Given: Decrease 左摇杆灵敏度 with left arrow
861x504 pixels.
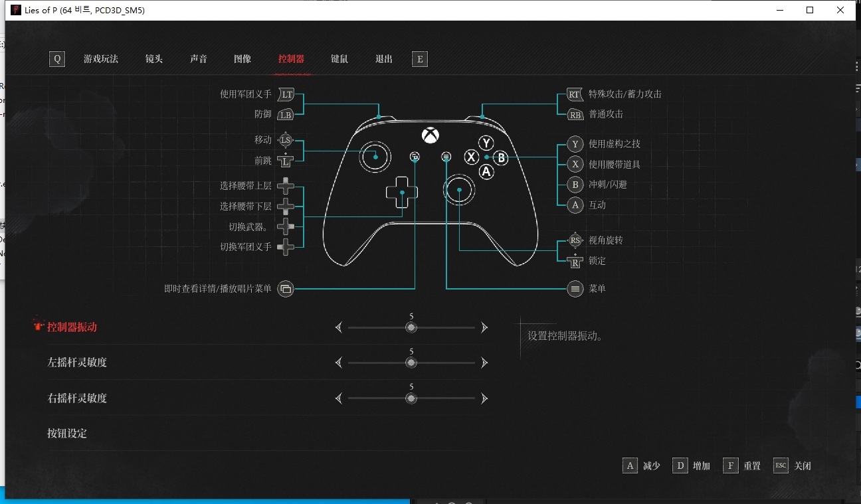Looking at the screenshot, I should coord(338,363).
